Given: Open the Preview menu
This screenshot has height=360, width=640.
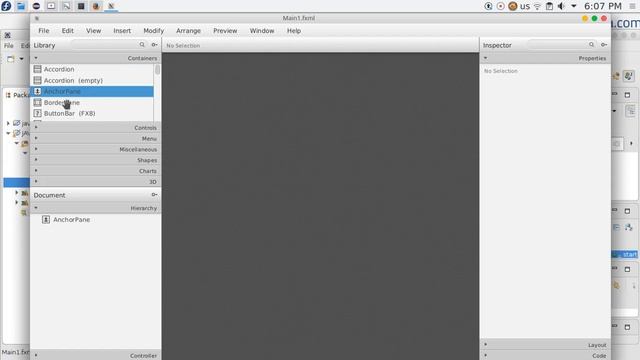Looking at the screenshot, I should [225, 31].
